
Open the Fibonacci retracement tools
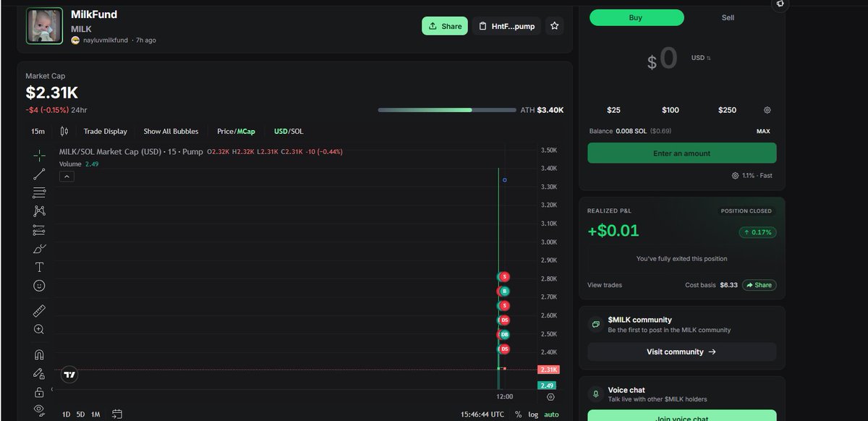(39, 192)
